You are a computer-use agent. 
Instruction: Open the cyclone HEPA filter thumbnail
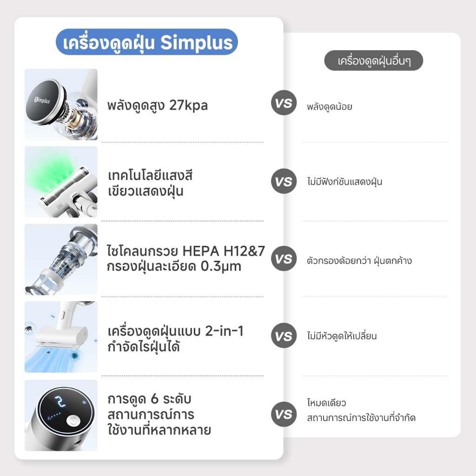click(61, 259)
